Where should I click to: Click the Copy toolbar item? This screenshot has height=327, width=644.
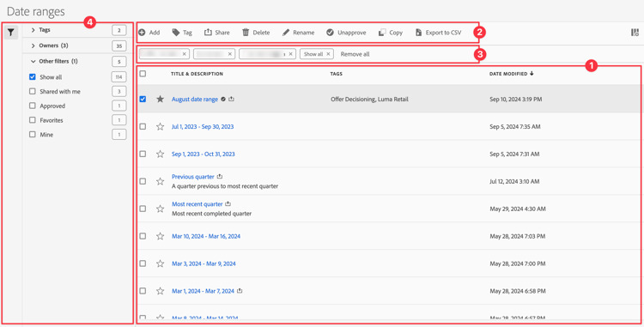click(391, 33)
